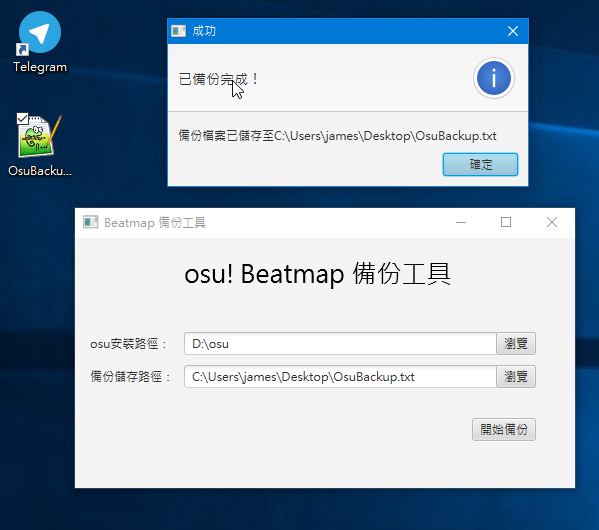
Task: Open the Telegram desktop shortcut
Action: 40,42
